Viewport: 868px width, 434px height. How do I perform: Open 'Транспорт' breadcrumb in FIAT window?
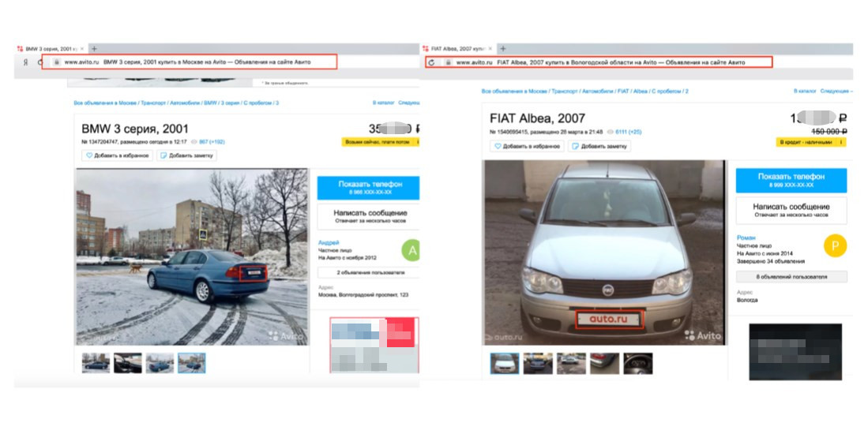pyautogui.click(x=564, y=92)
